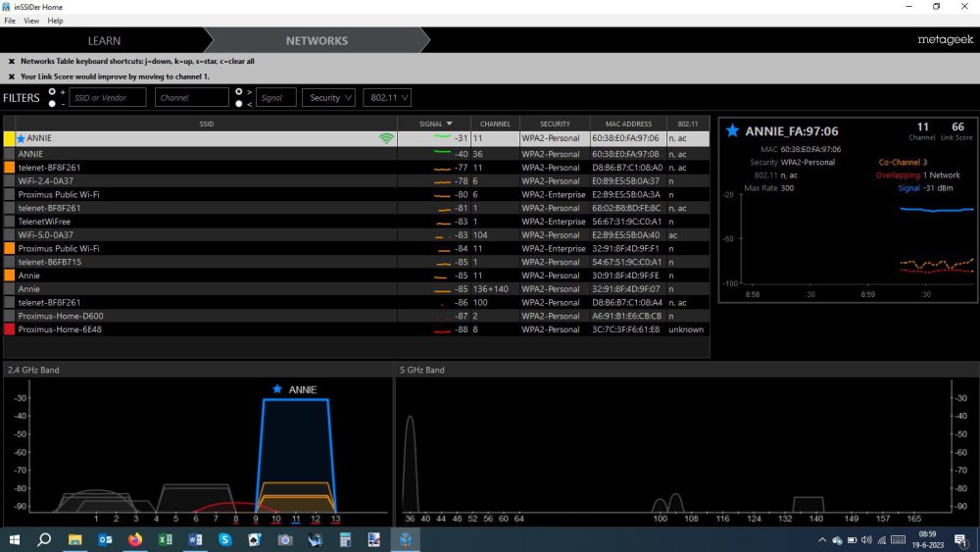
Task: Click the SIGNAL column sort arrow
Action: 450,125
